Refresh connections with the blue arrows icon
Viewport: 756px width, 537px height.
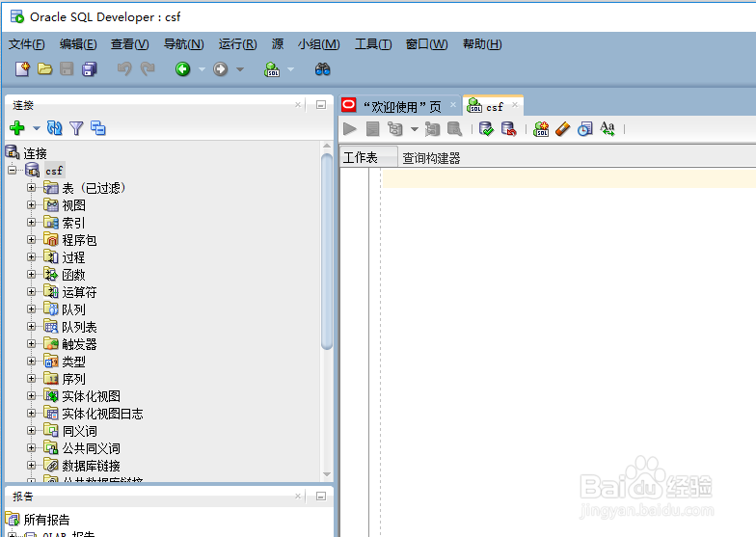(54, 128)
